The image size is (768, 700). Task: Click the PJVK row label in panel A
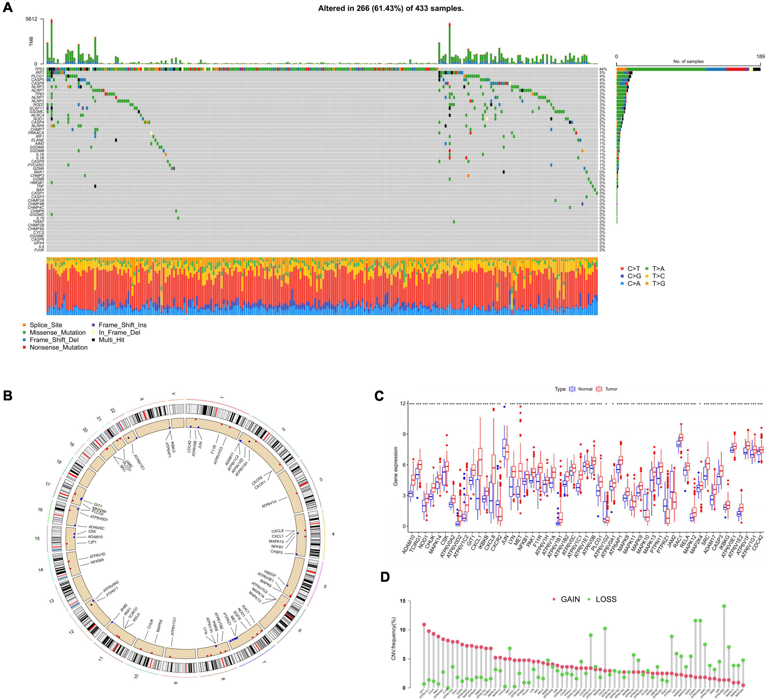(40, 250)
